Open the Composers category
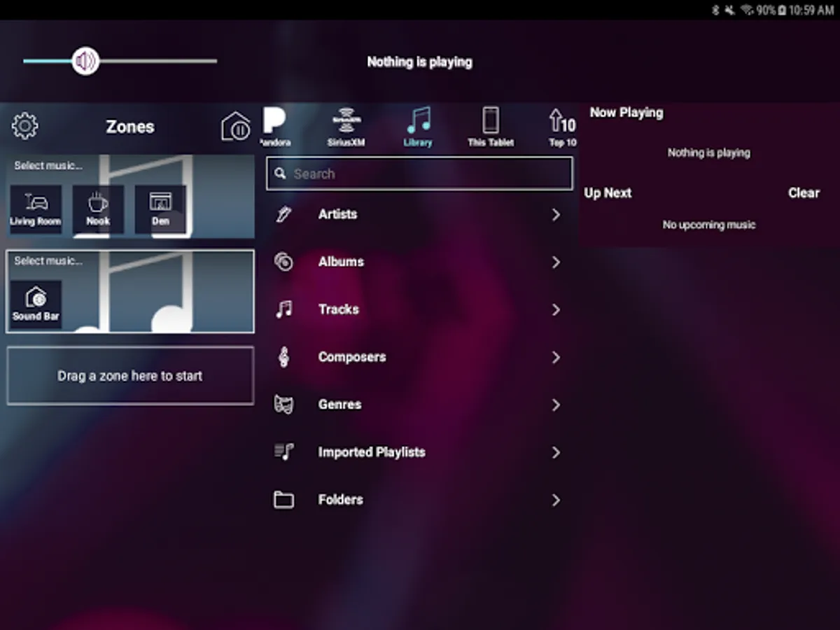This screenshot has height=630, width=840. 419,357
